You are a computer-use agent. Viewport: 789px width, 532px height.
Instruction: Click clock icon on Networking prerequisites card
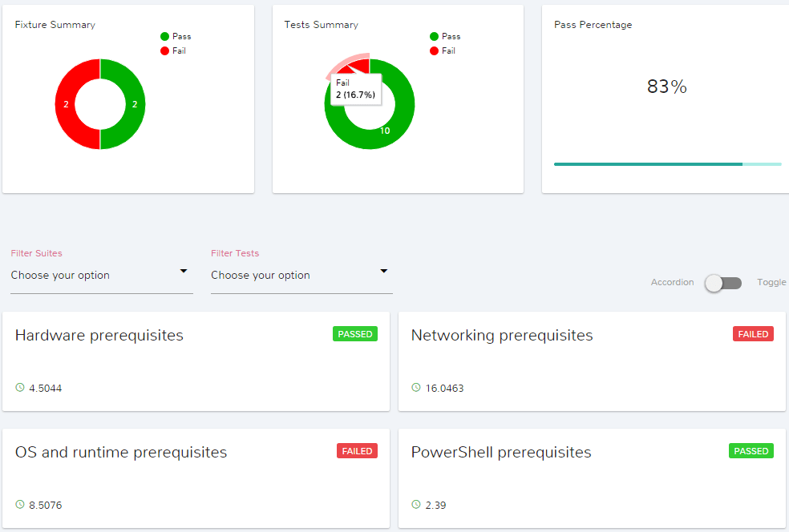click(416, 388)
